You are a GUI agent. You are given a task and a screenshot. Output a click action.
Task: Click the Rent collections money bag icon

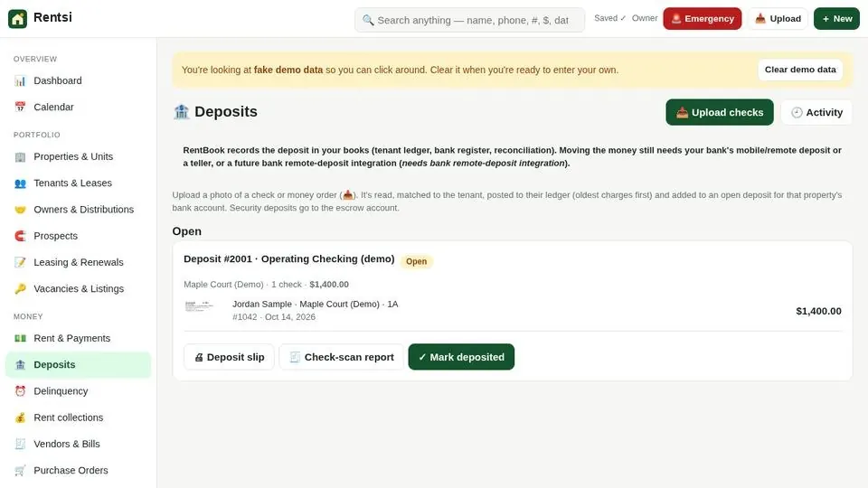(20, 418)
